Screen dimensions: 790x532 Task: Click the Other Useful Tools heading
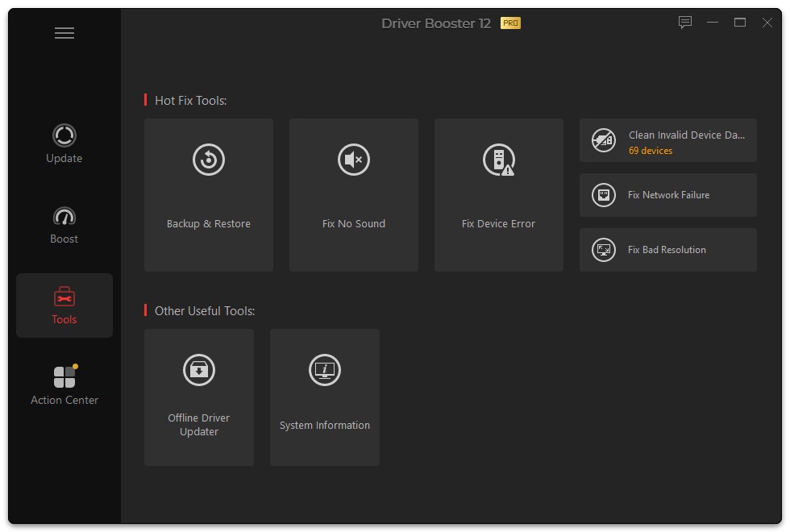[x=205, y=311]
